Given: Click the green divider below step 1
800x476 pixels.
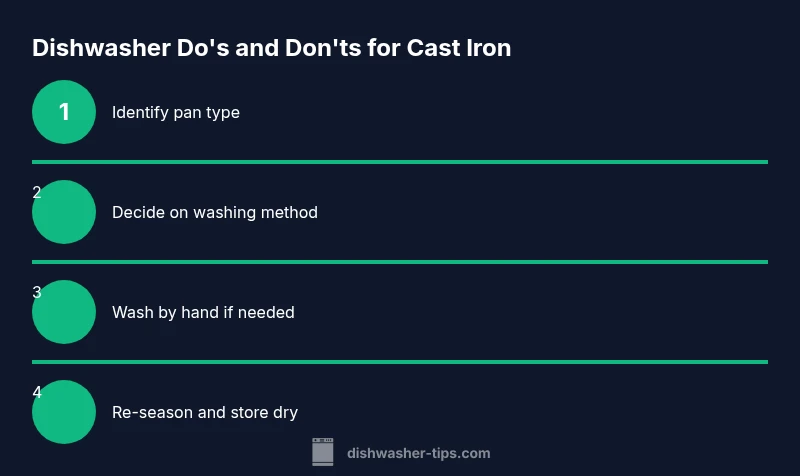Looking at the screenshot, I should pos(400,161).
